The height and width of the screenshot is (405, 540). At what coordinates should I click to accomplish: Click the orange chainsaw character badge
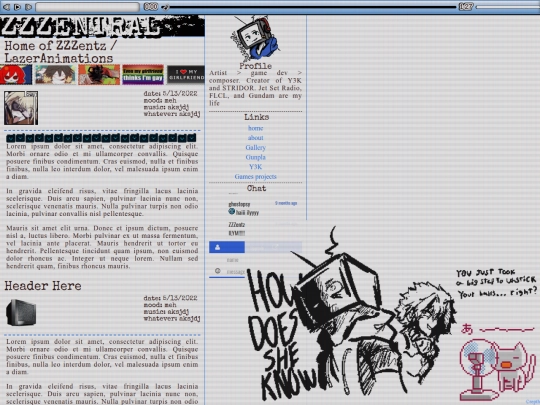coord(99,74)
